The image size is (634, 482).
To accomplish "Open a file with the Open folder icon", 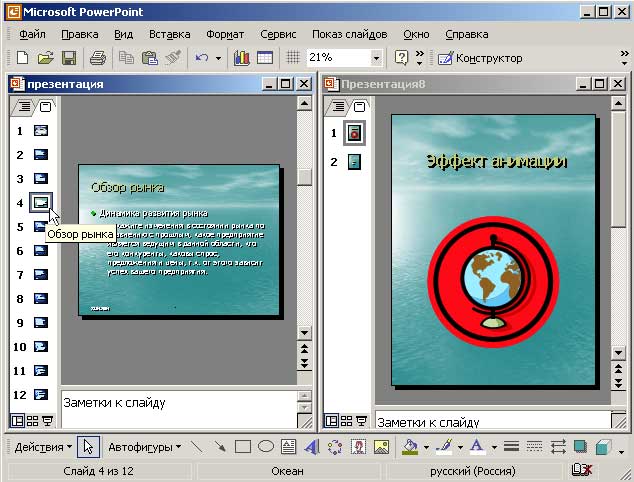I will (x=46, y=58).
